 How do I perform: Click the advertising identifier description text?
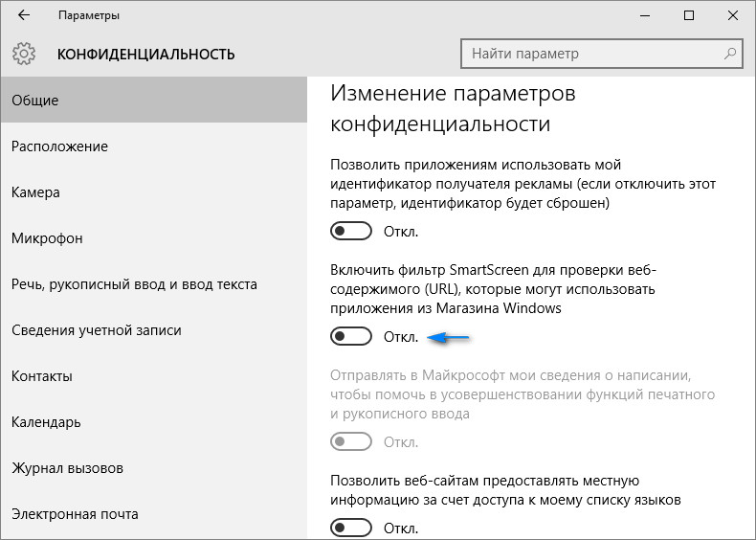coord(523,184)
